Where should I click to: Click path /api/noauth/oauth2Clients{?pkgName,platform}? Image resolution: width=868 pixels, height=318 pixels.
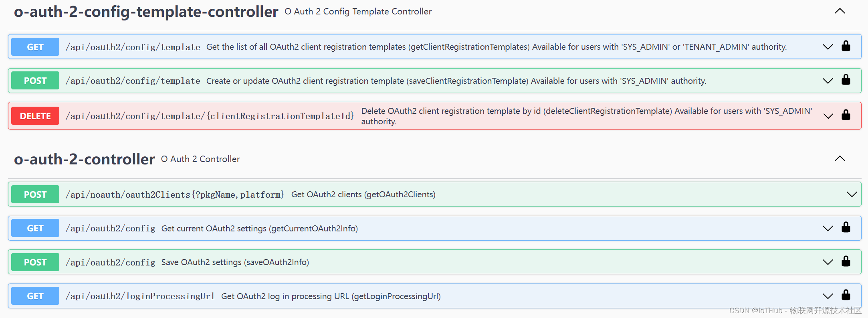pos(175,195)
